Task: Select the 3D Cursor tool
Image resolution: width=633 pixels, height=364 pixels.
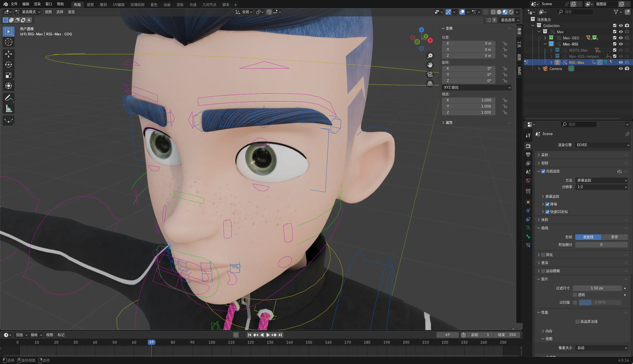Action: click(9, 42)
